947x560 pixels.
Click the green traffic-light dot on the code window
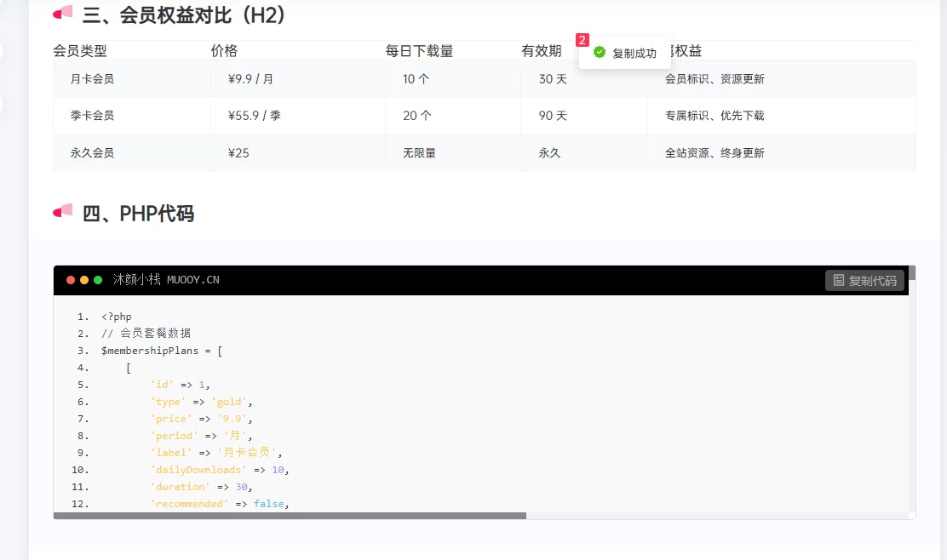pyautogui.click(x=97, y=279)
